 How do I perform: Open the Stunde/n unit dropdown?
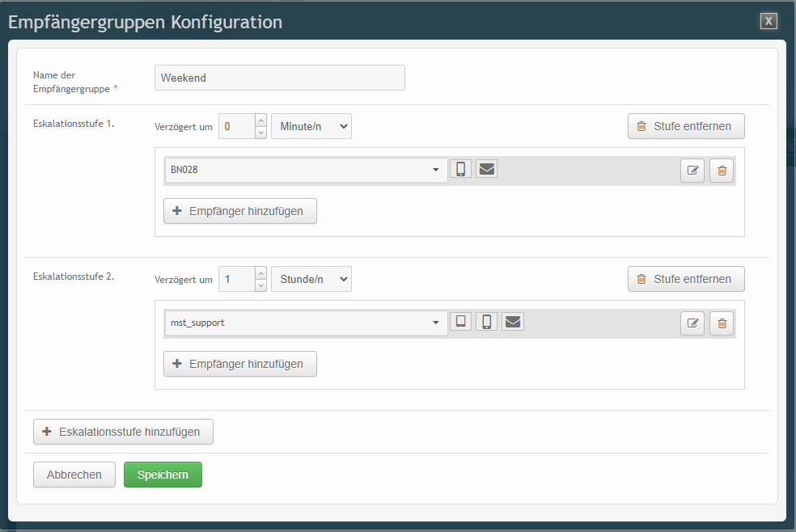[311, 279]
